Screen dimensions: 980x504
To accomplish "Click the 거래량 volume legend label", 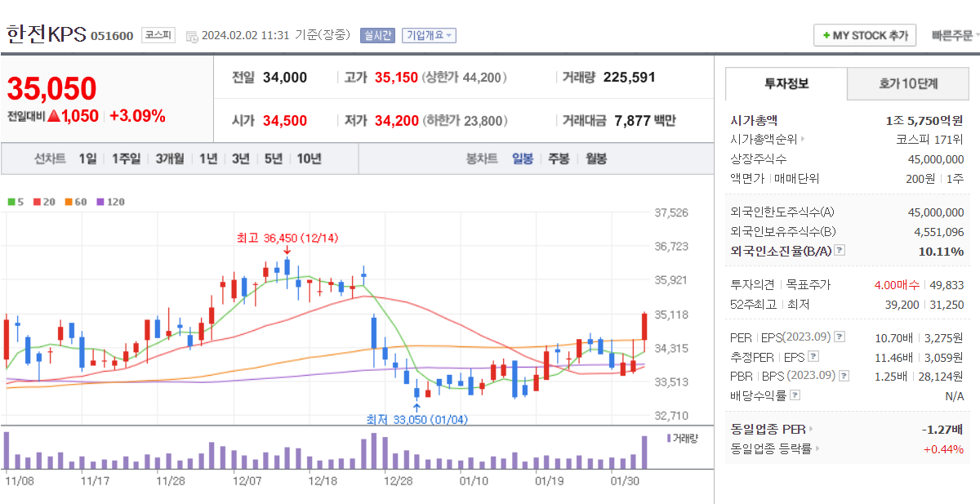I will pos(682,438).
